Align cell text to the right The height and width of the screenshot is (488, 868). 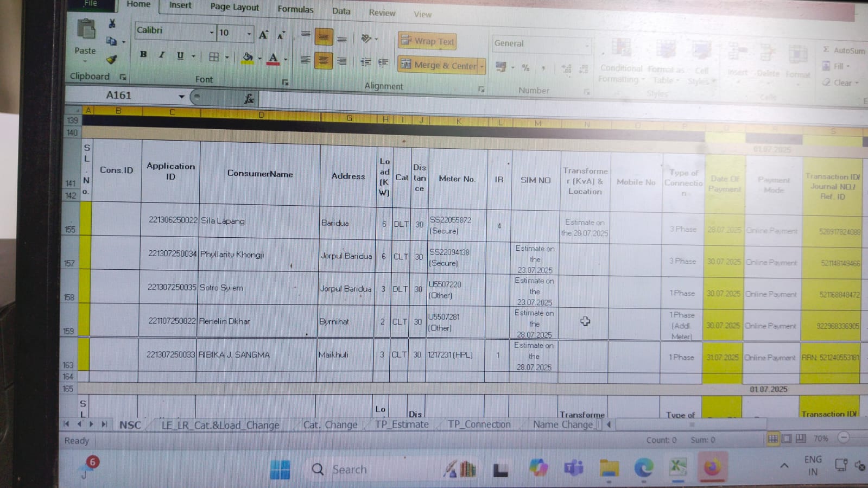coord(341,61)
